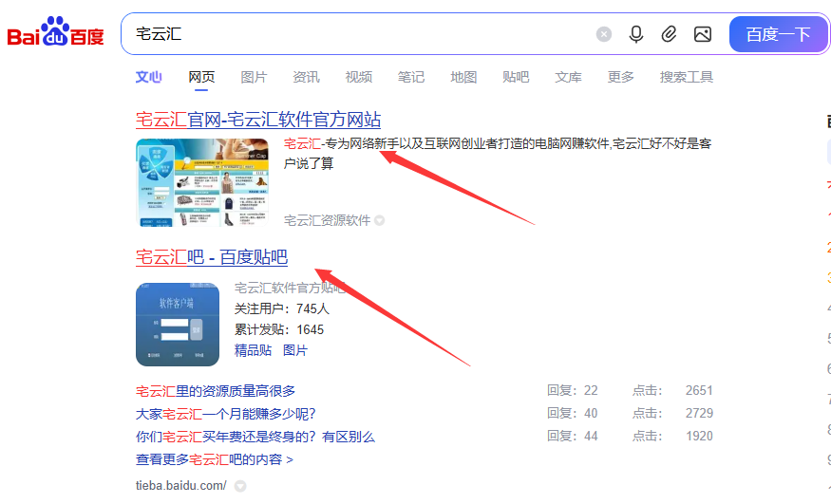Open the post 宅云汇里的资源质量高很多
The width and height of the screenshot is (831, 504).
coord(216,391)
